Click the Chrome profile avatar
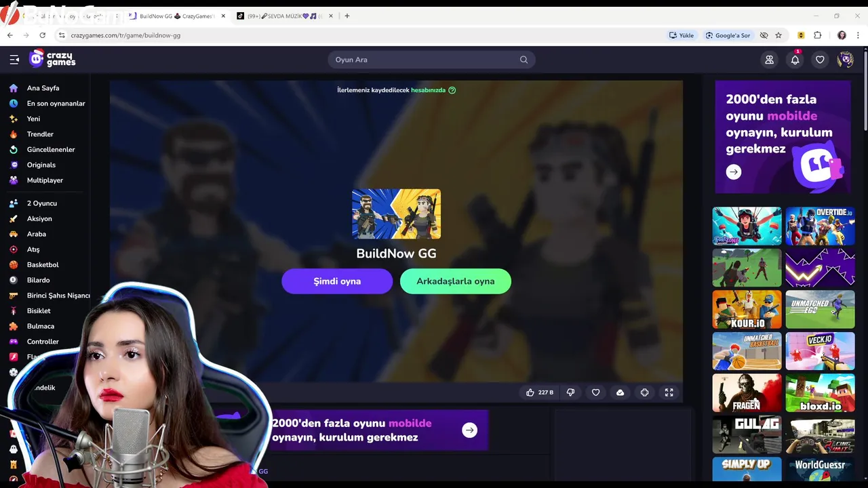Screen dimensions: 868x488 pos(842,35)
